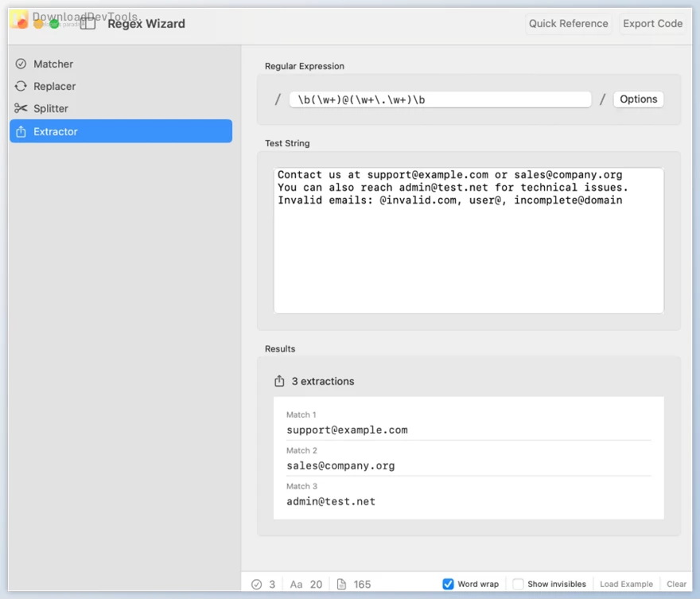The width and height of the screenshot is (700, 599).
Task: Open the Options regex flags menu
Action: point(639,99)
